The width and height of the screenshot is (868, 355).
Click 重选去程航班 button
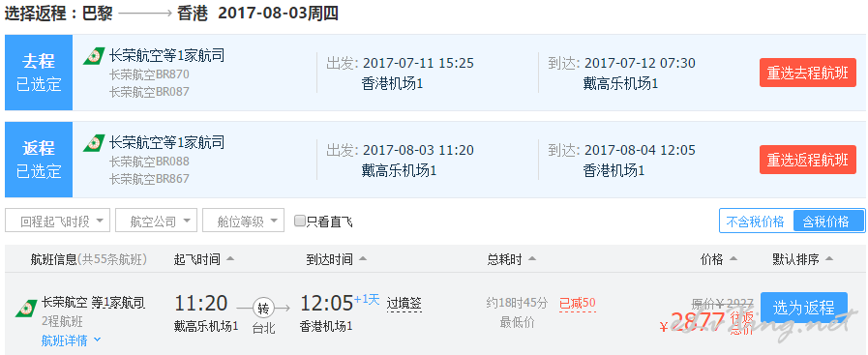tap(808, 73)
